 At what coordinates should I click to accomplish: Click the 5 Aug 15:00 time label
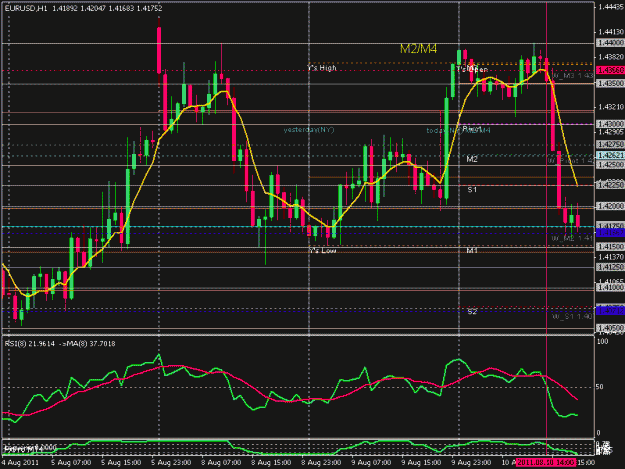point(121,463)
